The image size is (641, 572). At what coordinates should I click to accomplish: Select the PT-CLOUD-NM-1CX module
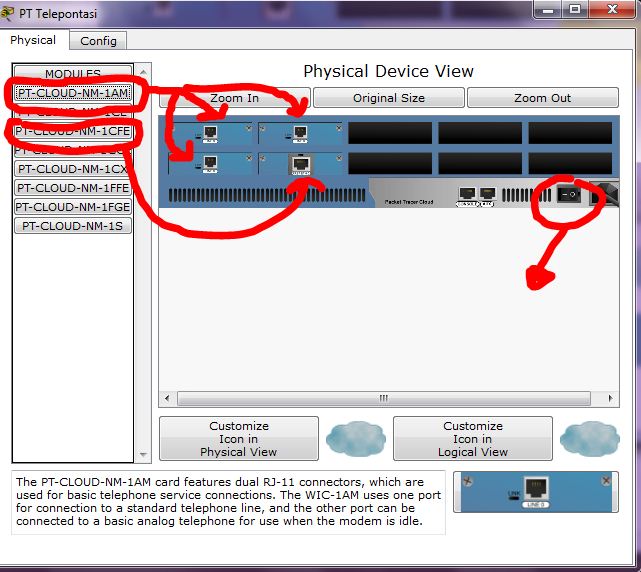(73, 169)
